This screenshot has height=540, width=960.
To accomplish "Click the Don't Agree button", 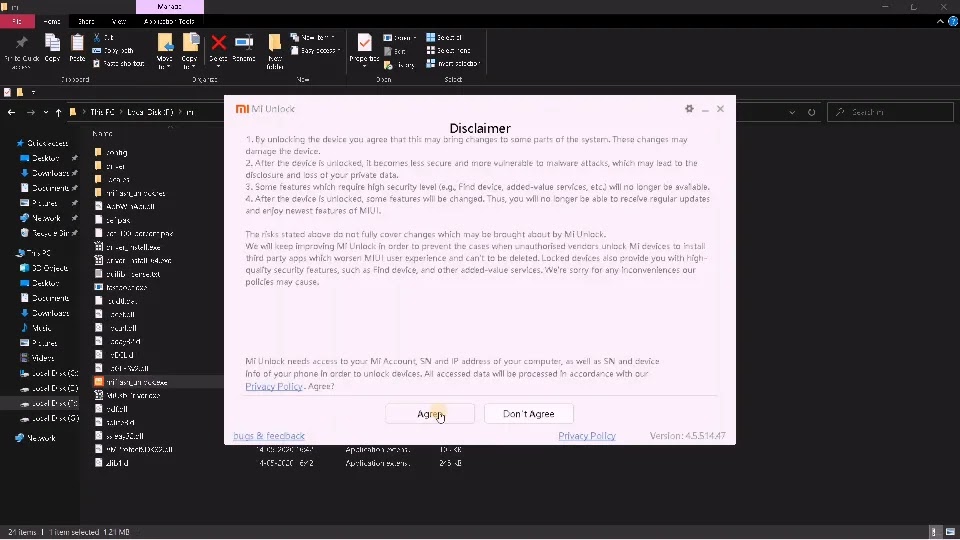I will [529, 414].
